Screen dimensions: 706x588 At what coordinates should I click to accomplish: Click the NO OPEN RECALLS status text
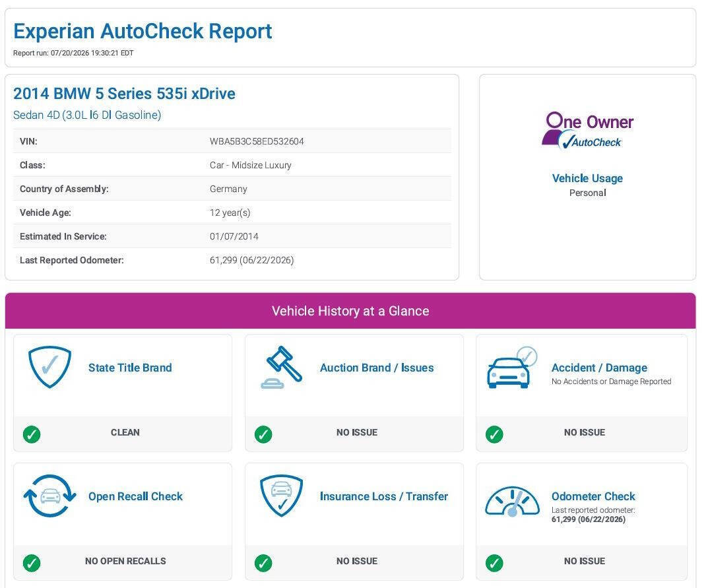[x=125, y=561]
